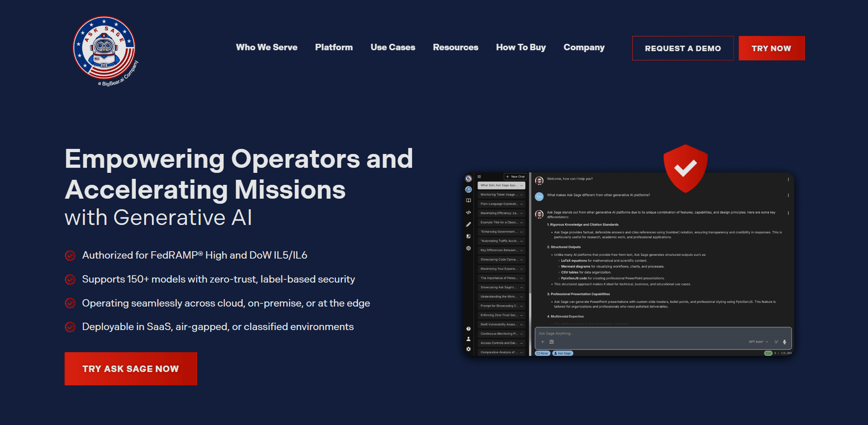Click the None folder chip below prompt
868x425 pixels.
pos(542,354)
